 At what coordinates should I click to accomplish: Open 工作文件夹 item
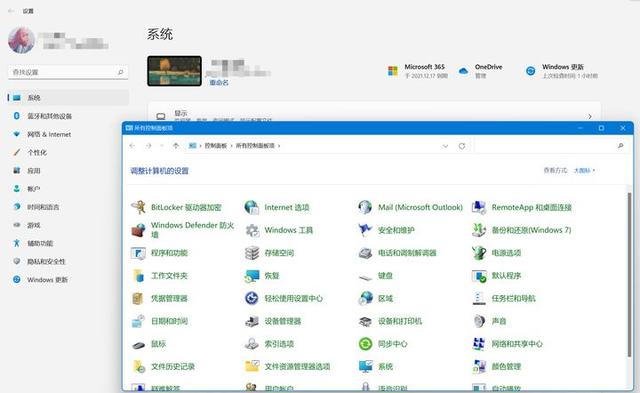159,276
